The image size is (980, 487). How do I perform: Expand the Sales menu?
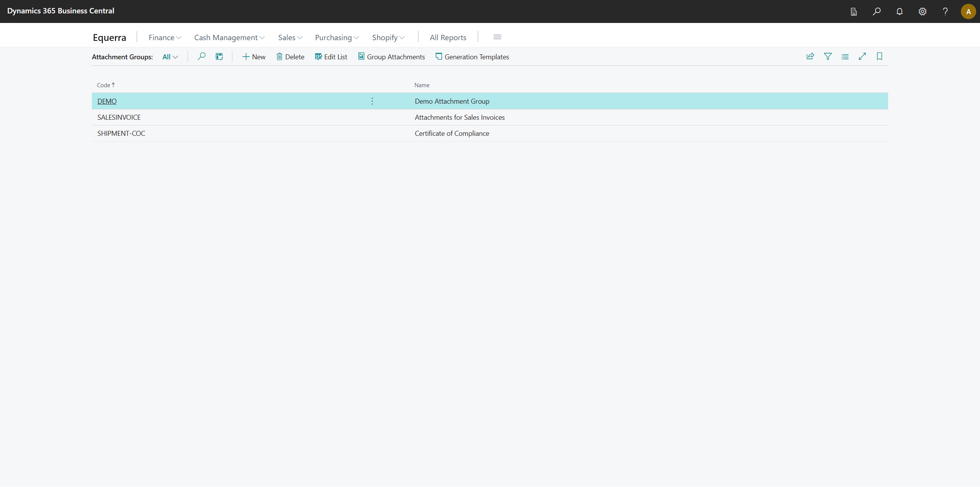290,37
